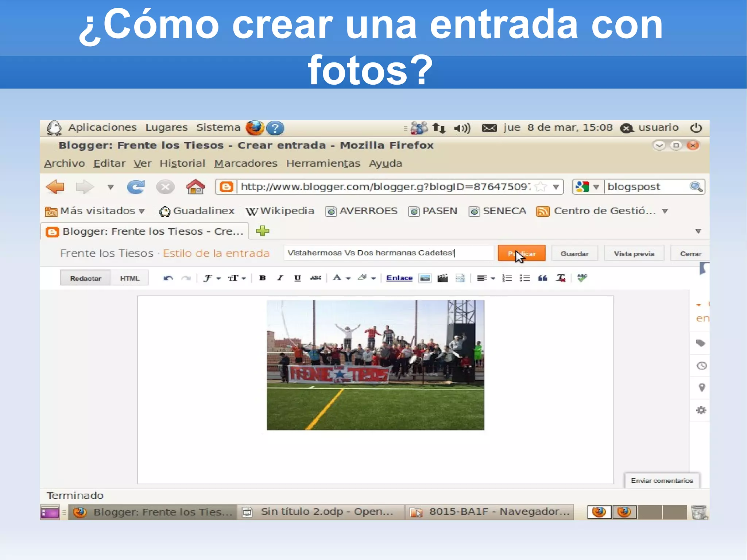The width and height of the screenshot is (747, 560).
Task: Open the Historial menu
Action: [x=182, y=163]
